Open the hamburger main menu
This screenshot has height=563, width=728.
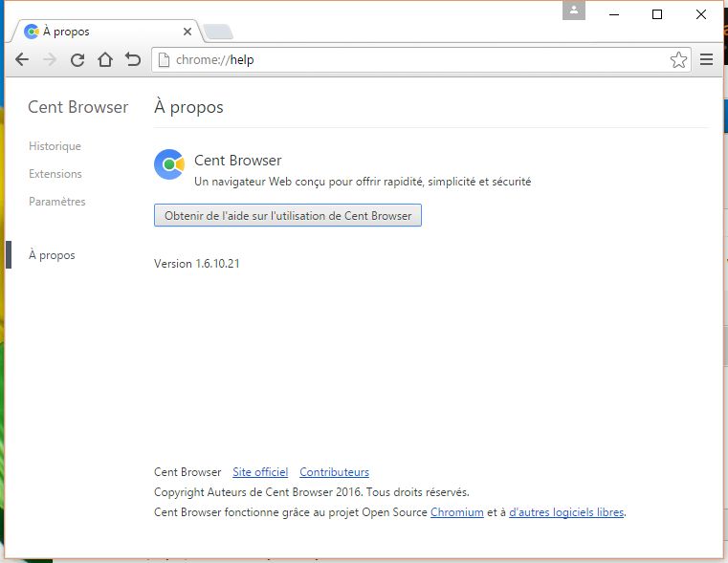point(706,59)
